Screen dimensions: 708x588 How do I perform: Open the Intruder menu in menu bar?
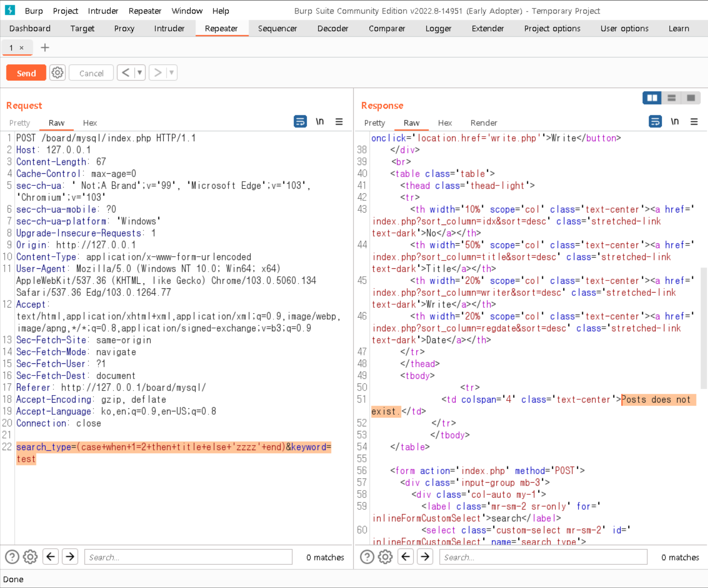(x=103, y=11)
